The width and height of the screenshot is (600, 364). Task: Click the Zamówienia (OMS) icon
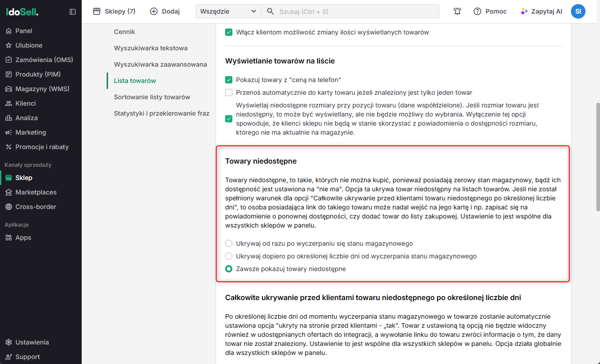click(x=9, y=60)
